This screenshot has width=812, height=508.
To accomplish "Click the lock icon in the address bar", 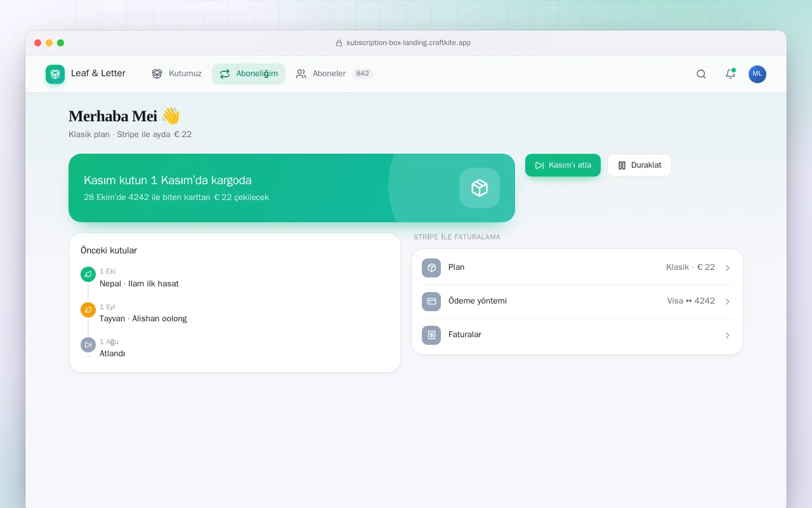I will [x=339, y=43].
